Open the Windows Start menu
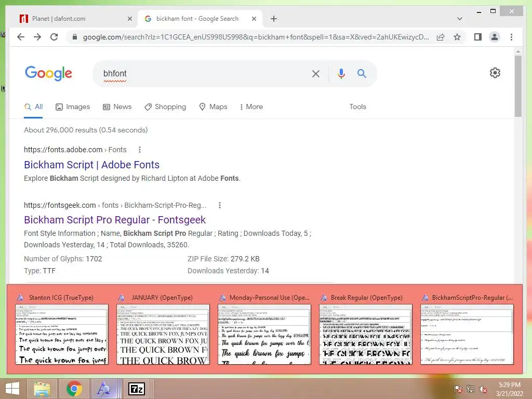532x399 pixels. point(12,389)
